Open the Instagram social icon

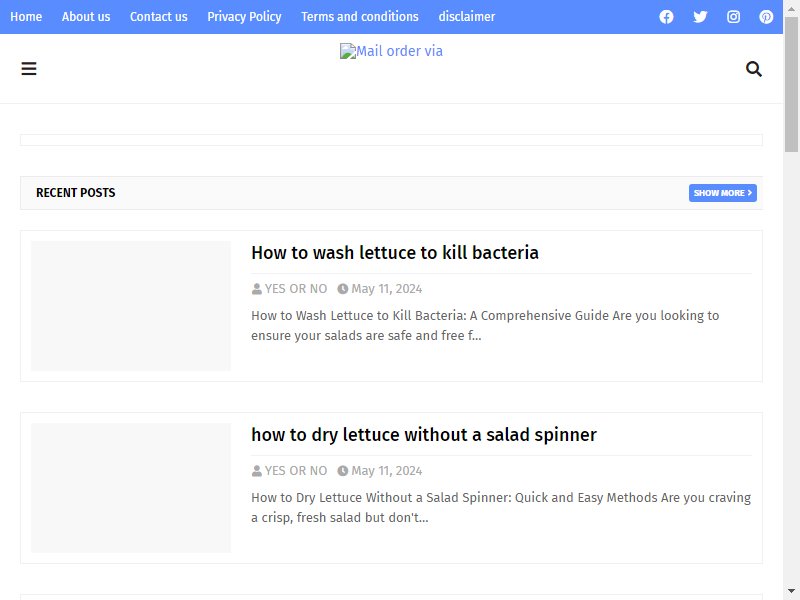(x=733, y=17)
